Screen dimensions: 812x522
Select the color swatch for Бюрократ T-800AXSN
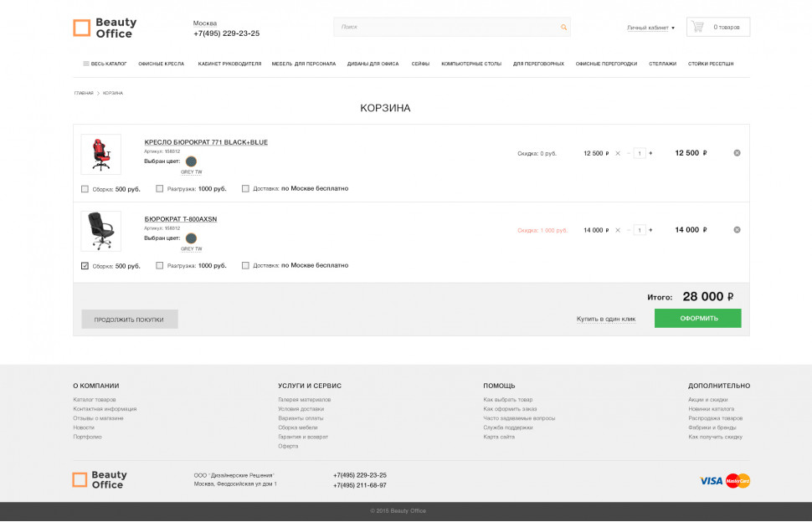[191, 238]
